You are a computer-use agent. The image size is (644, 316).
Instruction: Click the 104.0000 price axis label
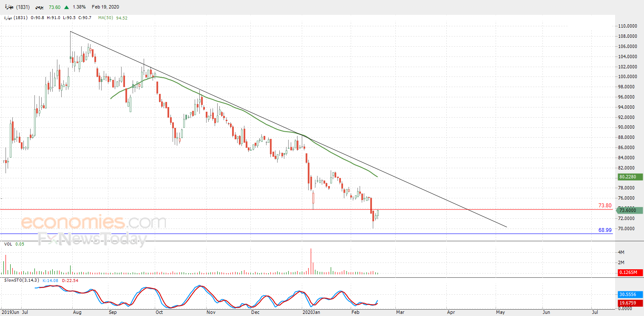click(x=628, y=56)
